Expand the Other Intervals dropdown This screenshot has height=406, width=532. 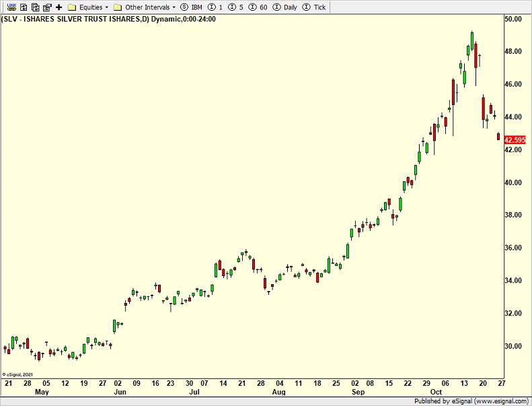[145, 7]
